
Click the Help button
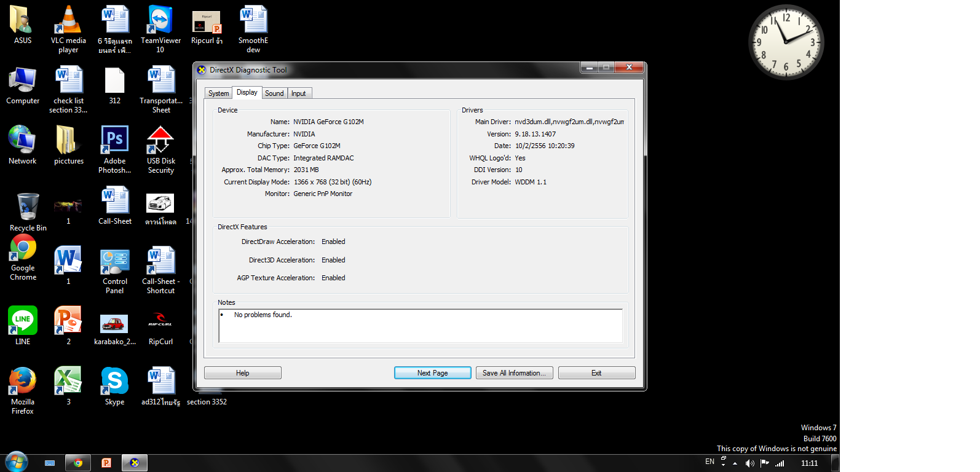point(243,373)
